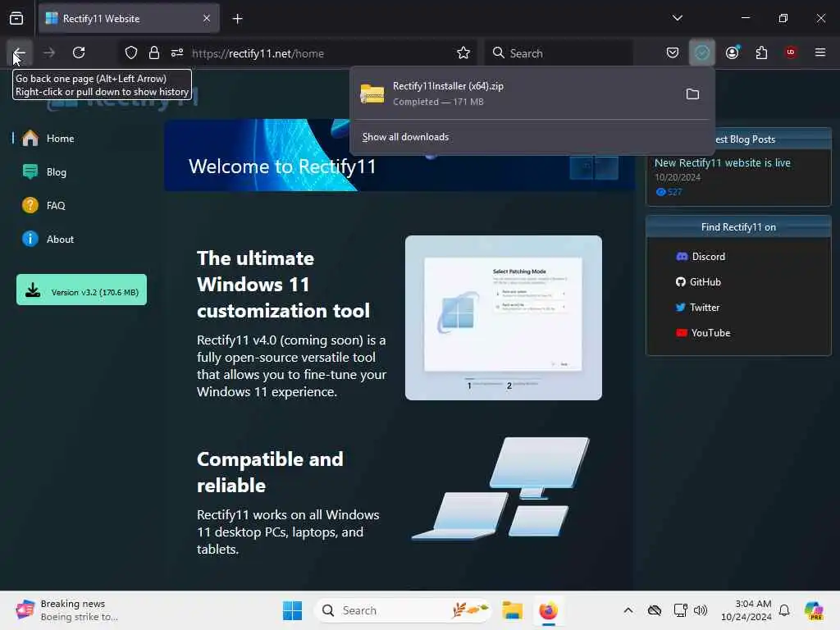Open the YouTube link
This screenshot has height=630, width=840.
coord(703,333)
